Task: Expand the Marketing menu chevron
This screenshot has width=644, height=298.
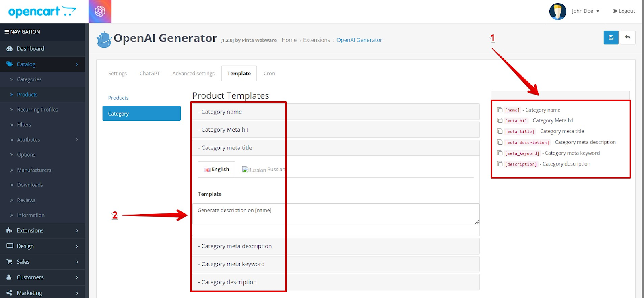Action: 77,293
